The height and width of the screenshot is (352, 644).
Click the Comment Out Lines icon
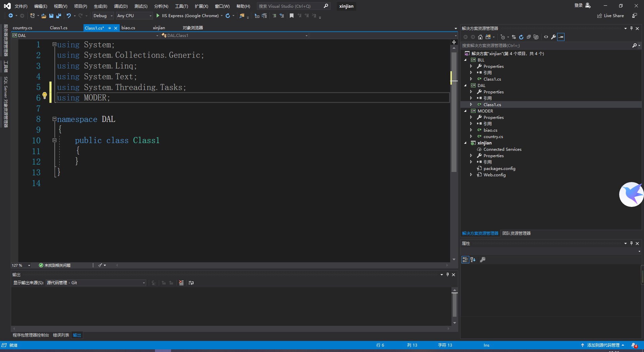[274, 16]
